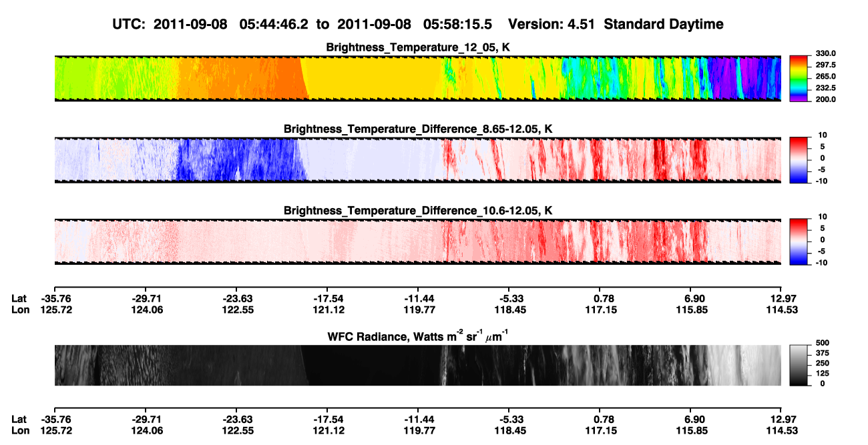This screenshot has height=445, width=868.
Task: Click the 200.0 colorbar label
Action: [826, 99]
